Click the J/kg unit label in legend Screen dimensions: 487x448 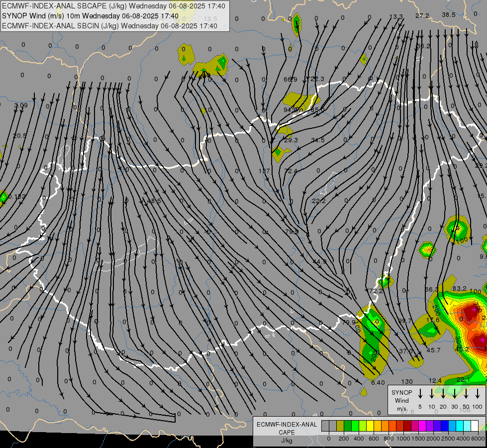point(287,441)
